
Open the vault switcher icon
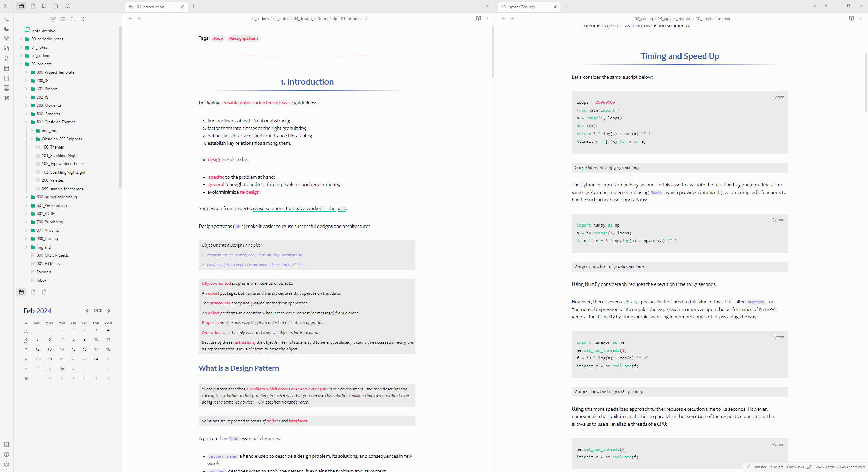click(x=6, y=445)
